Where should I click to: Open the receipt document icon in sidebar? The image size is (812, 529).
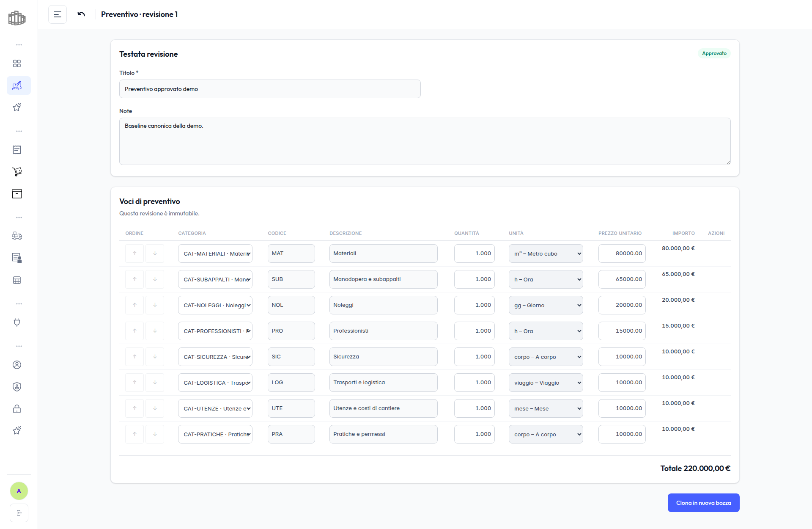(17, 150)
